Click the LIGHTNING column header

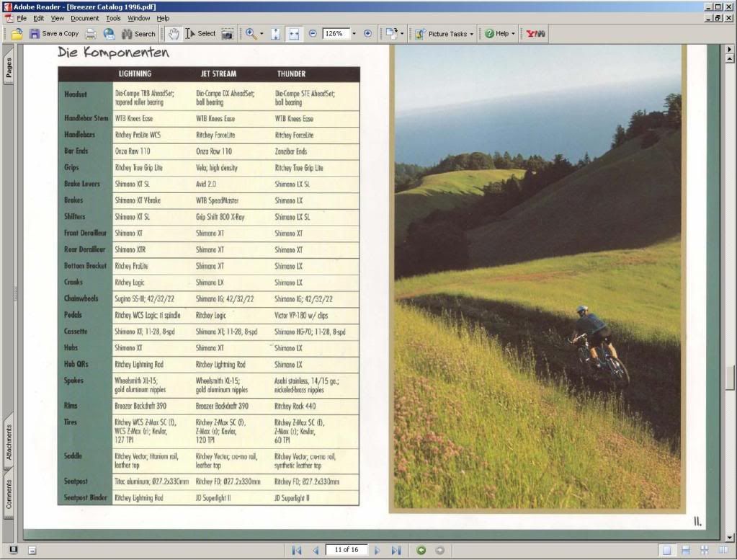point(135,74)
